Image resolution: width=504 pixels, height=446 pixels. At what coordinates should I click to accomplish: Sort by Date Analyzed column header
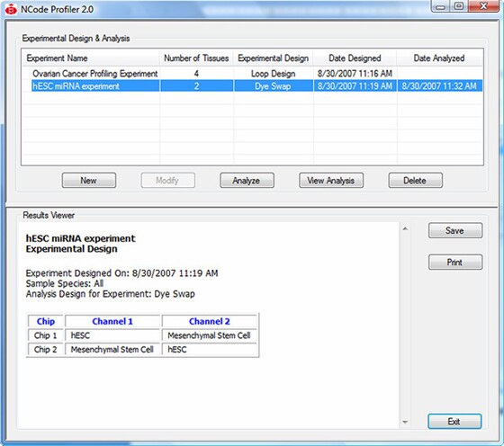click(x=439, y=58)
